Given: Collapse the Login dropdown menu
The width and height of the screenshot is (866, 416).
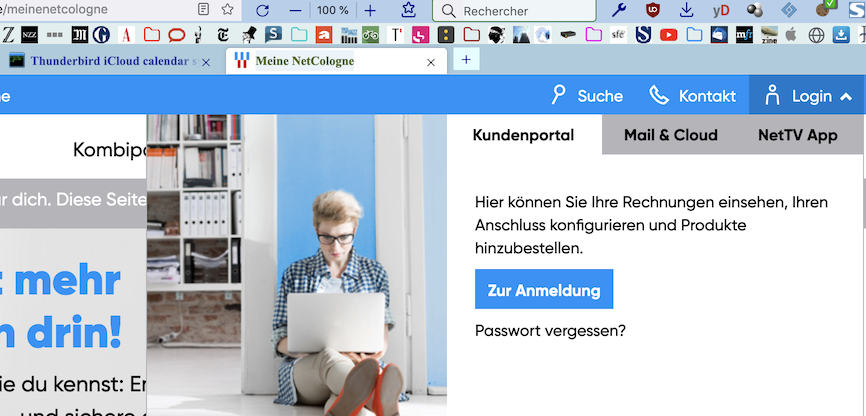Looking at the screenshot, I should tap(807, 96).
